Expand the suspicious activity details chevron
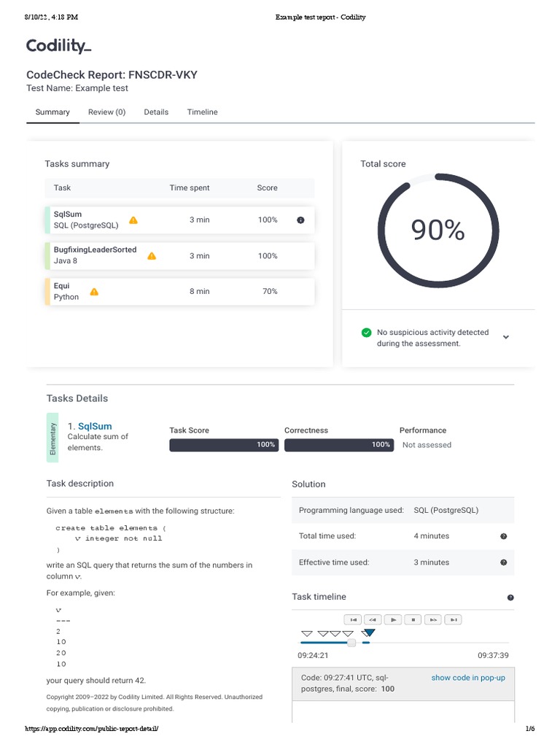The image size is (560, 747). [506, 337]
